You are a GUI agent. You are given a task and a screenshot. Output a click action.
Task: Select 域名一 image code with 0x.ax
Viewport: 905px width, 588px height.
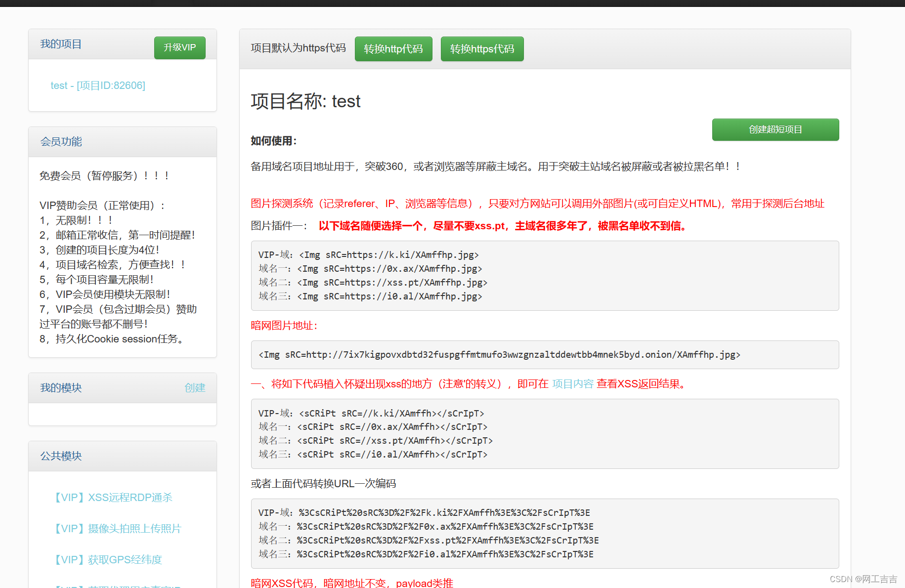(370, 269)
